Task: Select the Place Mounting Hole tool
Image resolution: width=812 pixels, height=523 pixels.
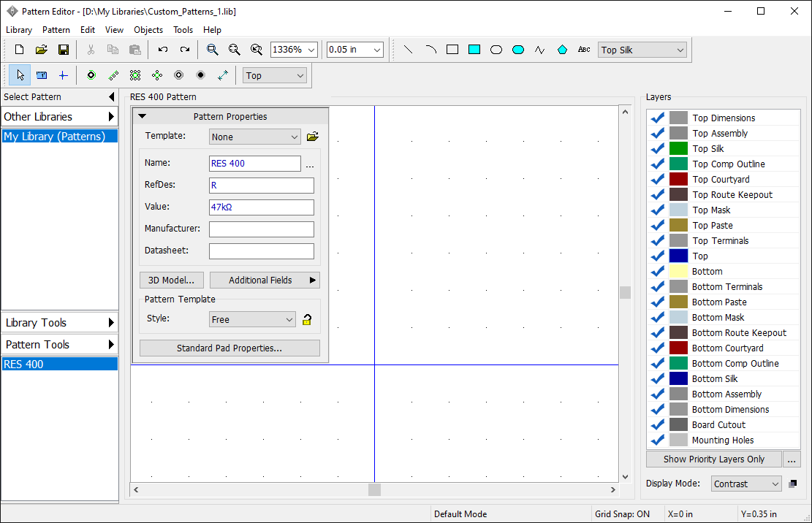Action: pos(200,75)
